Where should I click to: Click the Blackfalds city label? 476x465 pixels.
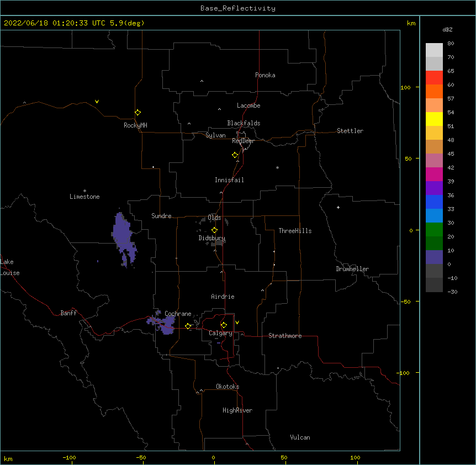tap(244, 123)
